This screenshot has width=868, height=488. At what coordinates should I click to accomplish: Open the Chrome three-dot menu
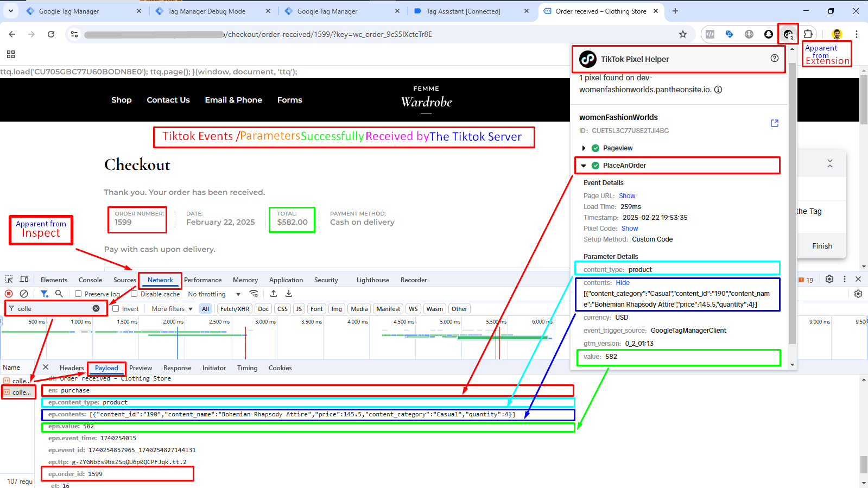point(857,34)
